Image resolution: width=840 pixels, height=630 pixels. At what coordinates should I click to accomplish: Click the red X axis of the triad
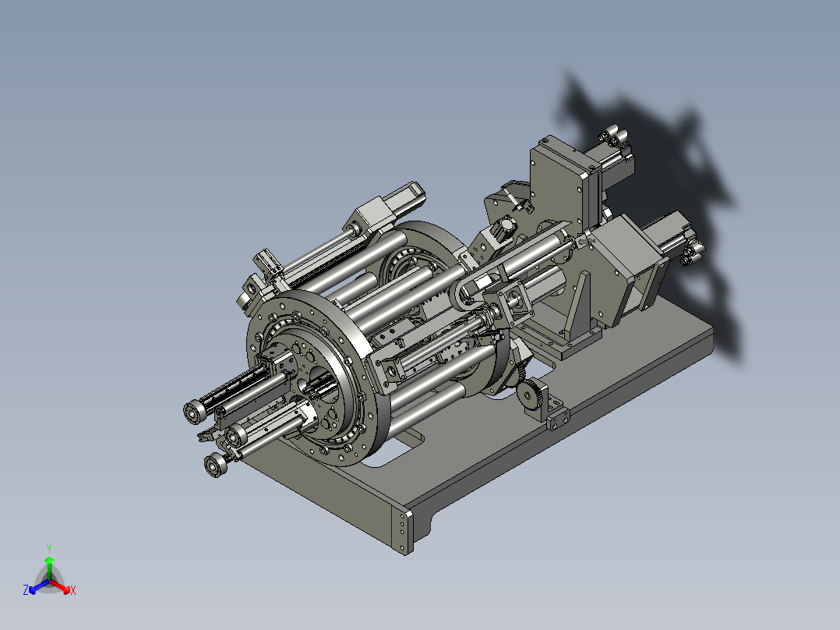point(62,587)
